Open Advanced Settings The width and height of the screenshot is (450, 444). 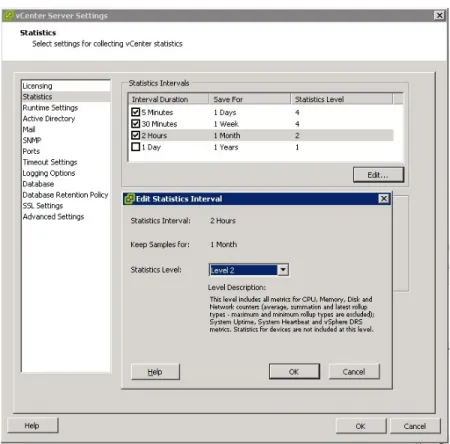[x=53, y=217]
